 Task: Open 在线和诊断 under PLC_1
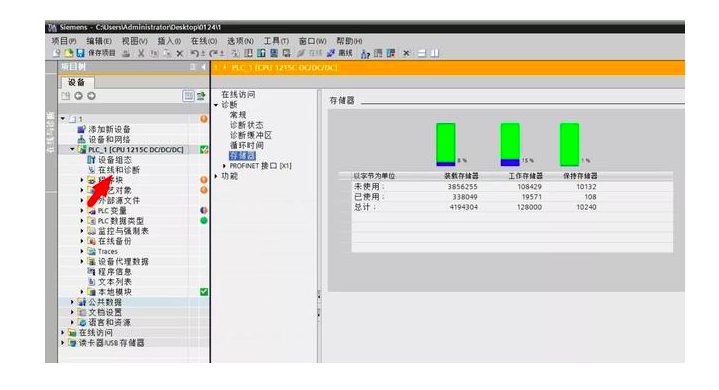coord(119,170)
